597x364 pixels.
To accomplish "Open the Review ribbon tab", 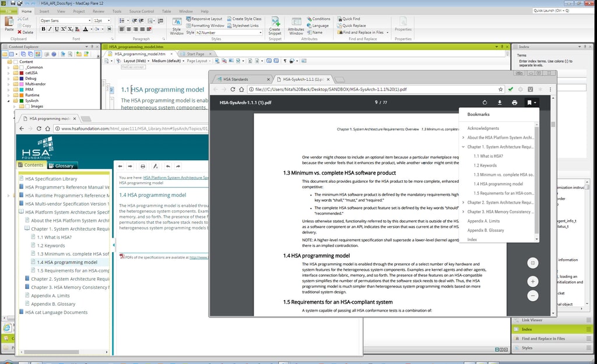I will 98,12.
